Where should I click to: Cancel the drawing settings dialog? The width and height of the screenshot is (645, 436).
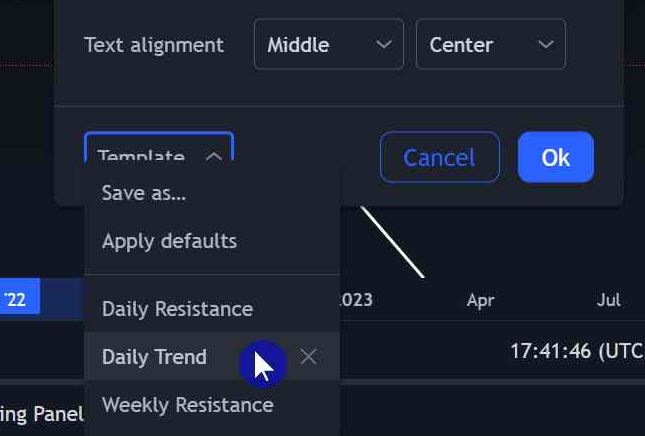click(x=440, y=157)
